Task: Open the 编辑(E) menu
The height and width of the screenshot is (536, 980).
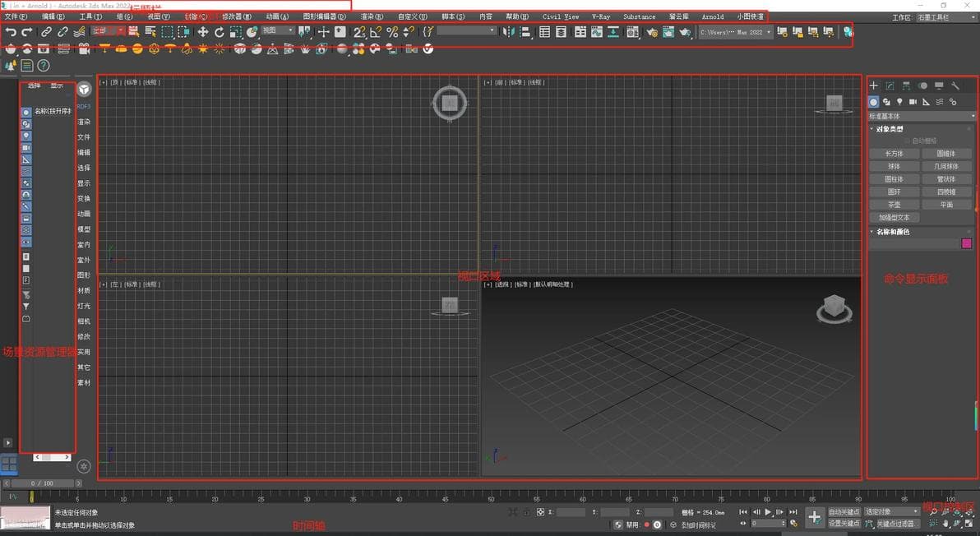Action: pyautogui.click(x=53, y=17)
